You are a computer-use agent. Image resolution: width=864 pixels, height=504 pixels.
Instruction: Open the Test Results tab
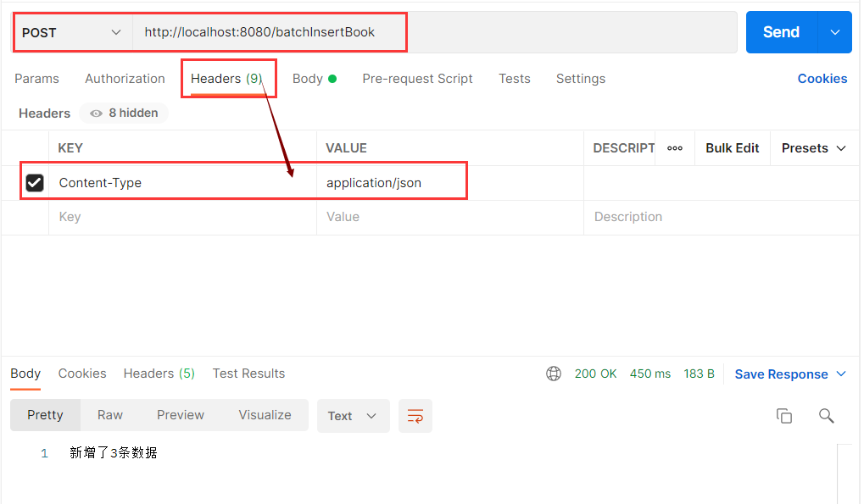[x=248, y=373]
